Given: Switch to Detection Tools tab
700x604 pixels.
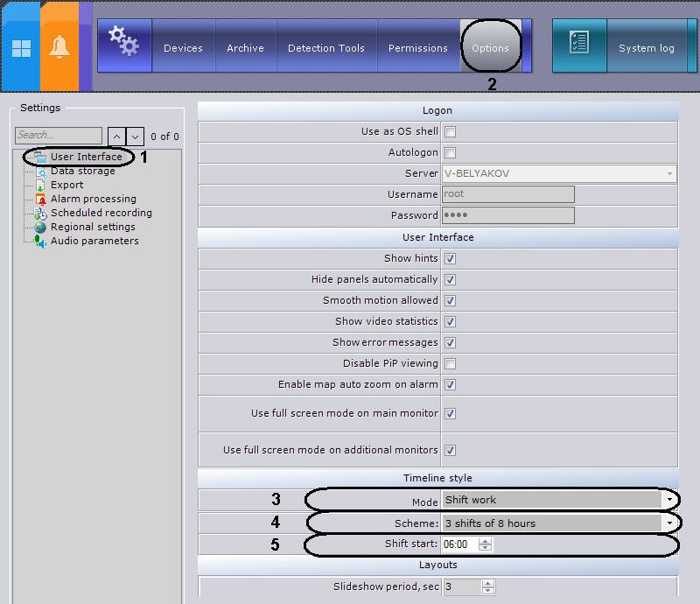Looking at the screenshot, I should 326,48.
